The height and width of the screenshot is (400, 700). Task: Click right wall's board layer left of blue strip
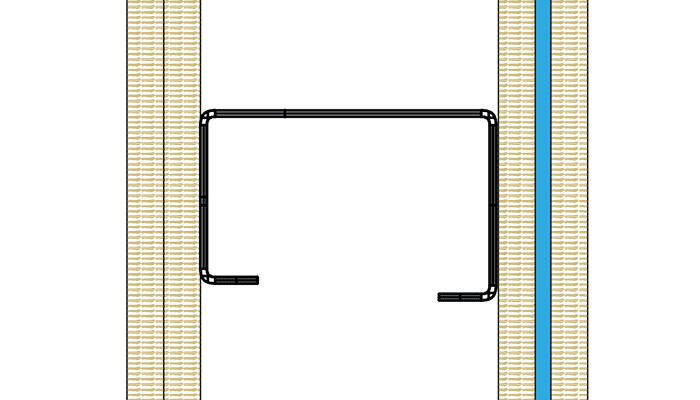pos(516,200)
